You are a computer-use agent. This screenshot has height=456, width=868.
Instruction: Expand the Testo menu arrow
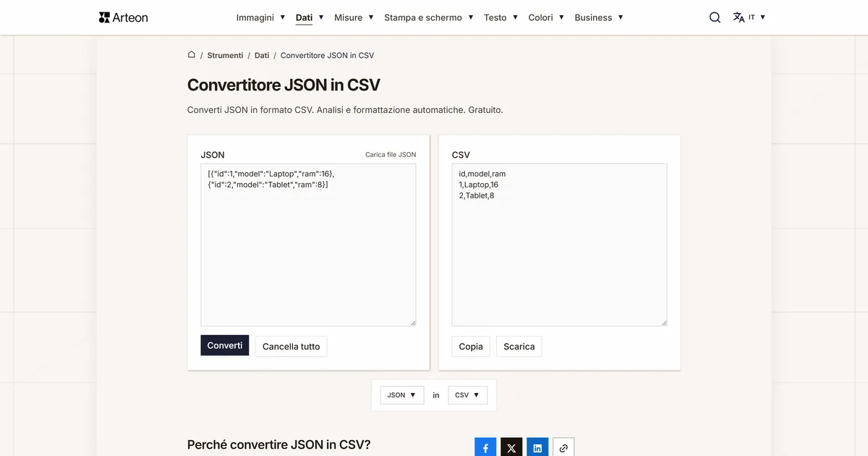click(x=516, y=17)
